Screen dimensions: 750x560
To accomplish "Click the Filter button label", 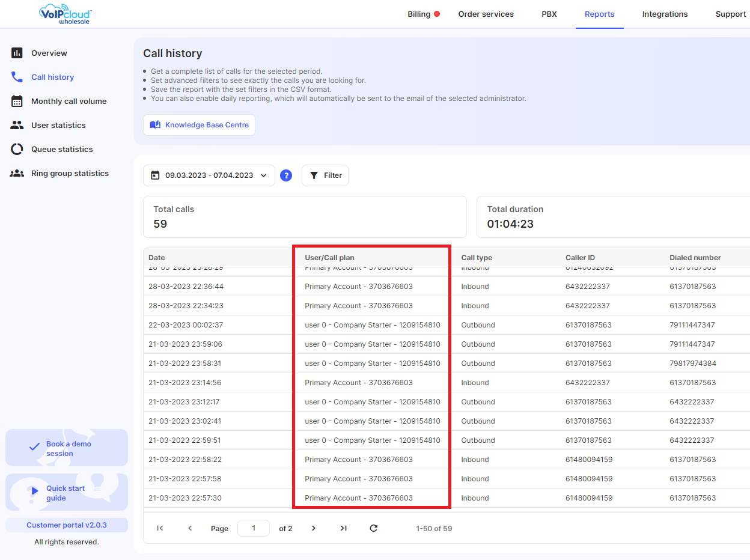I will [333, 175].
